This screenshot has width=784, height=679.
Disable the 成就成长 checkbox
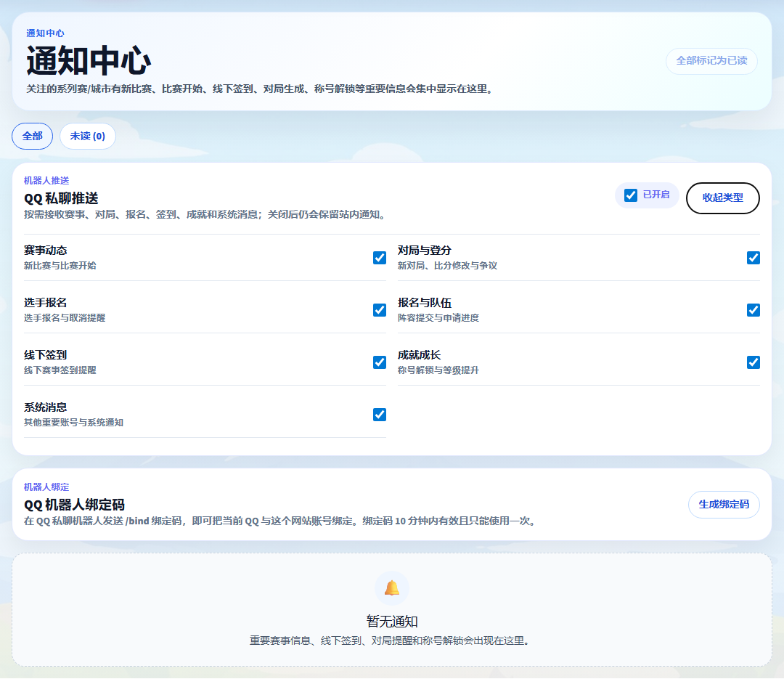753,362
